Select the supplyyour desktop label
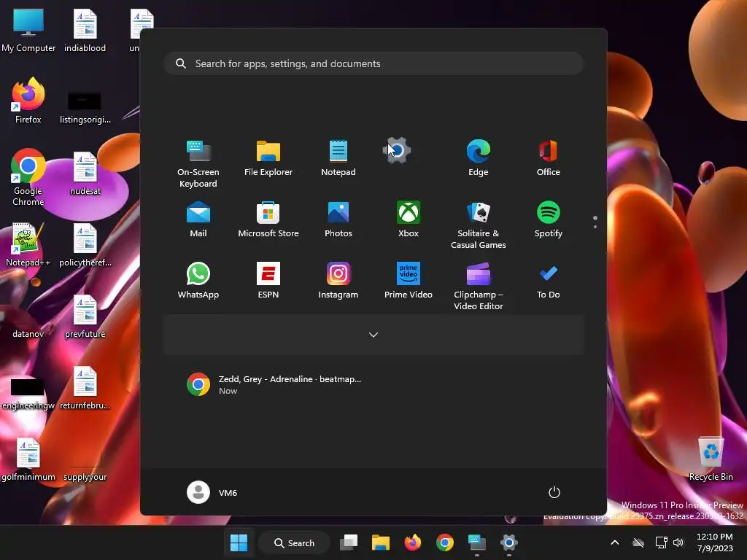Screen dimensions: 747x560 tap(85, 477)
